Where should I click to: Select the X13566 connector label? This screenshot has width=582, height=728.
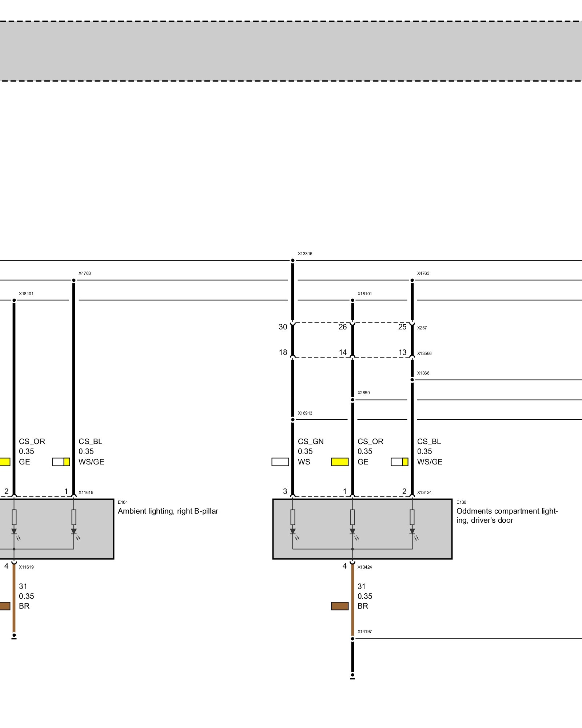point(424,353)
